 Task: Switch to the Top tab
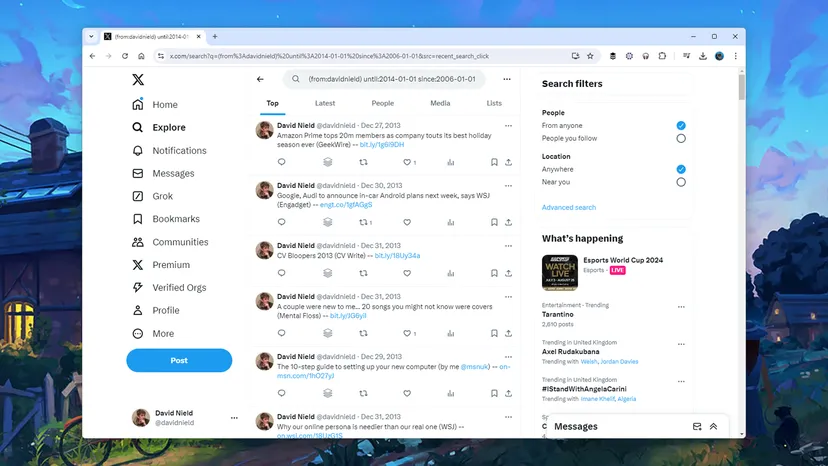[x=272, y=104]
